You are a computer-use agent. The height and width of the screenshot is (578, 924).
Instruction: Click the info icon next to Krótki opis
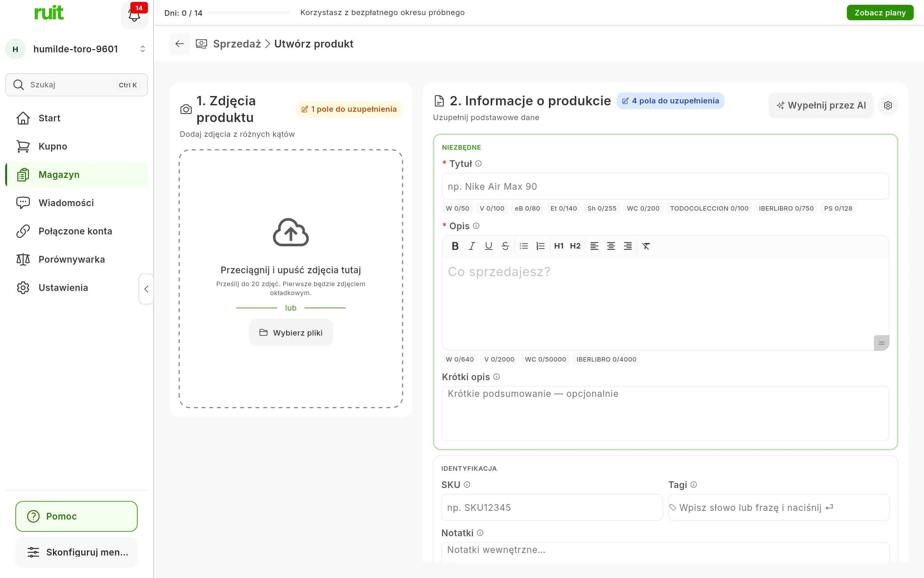click(496, 377)
